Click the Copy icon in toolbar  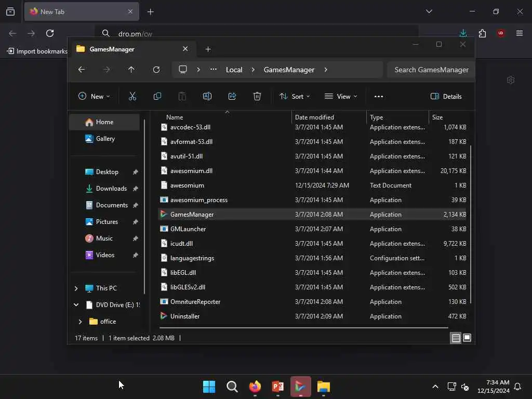[x=157, y=96]
